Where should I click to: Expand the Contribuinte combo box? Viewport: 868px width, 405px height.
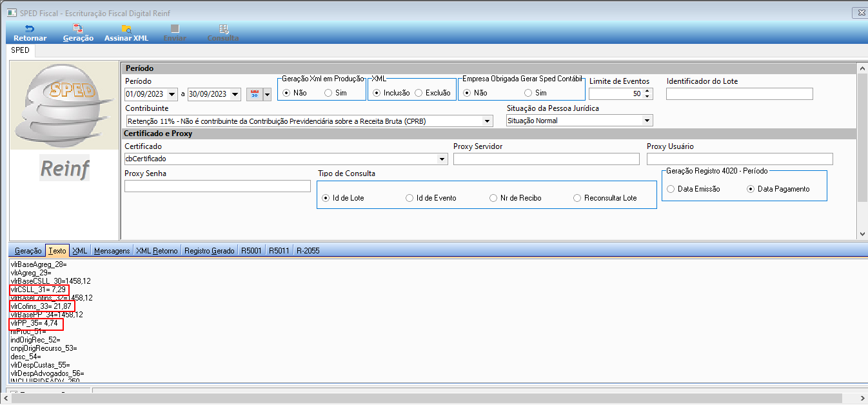[x=488, y=121]
